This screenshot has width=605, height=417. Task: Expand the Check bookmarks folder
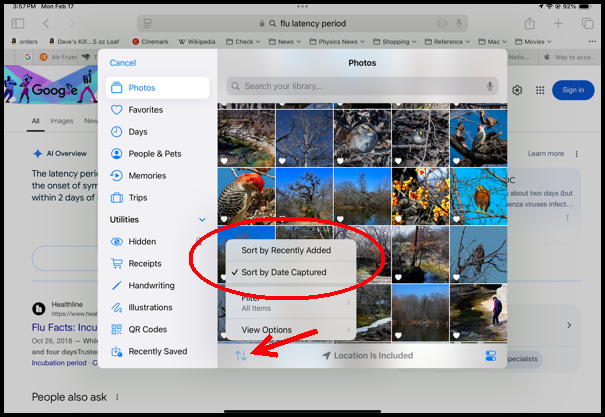[243, 42]
